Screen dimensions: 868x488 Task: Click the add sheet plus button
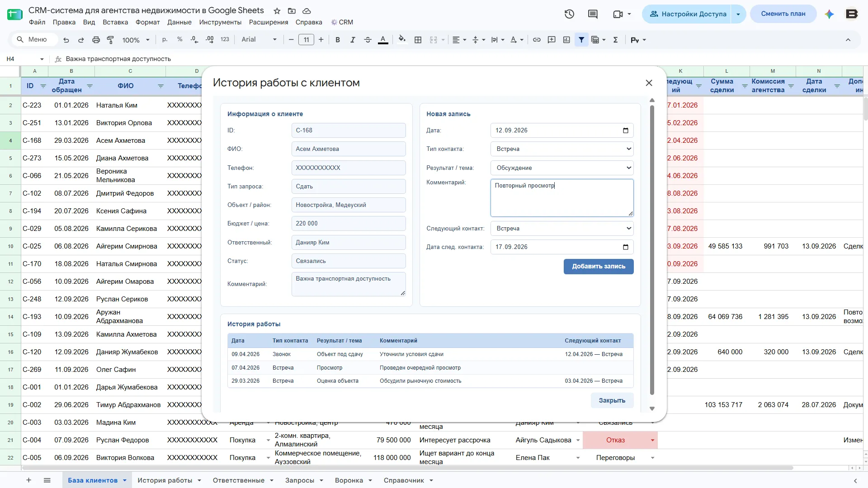pyautogui.click(x=28, y=480)
